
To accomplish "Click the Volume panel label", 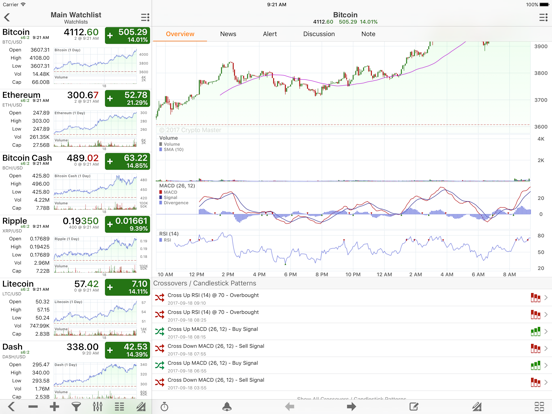I will [169, 138].
